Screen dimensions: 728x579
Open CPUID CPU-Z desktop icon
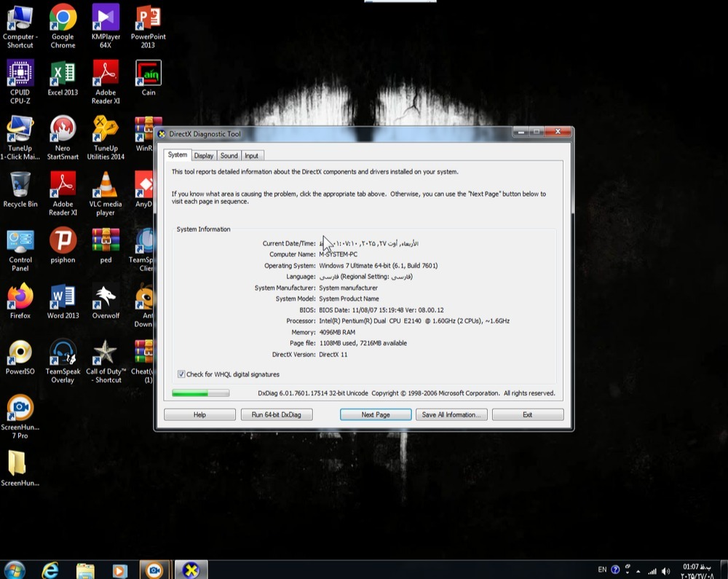(x=20, y=82)
